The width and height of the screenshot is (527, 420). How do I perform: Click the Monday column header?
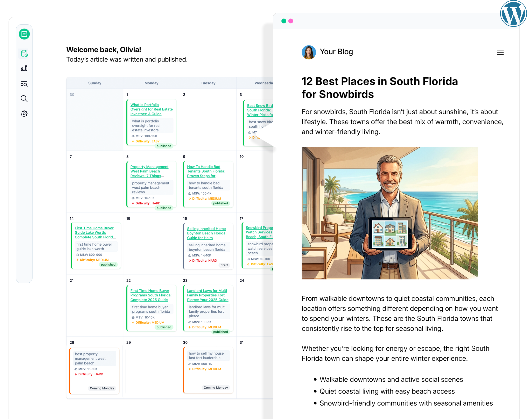[151, 83]
